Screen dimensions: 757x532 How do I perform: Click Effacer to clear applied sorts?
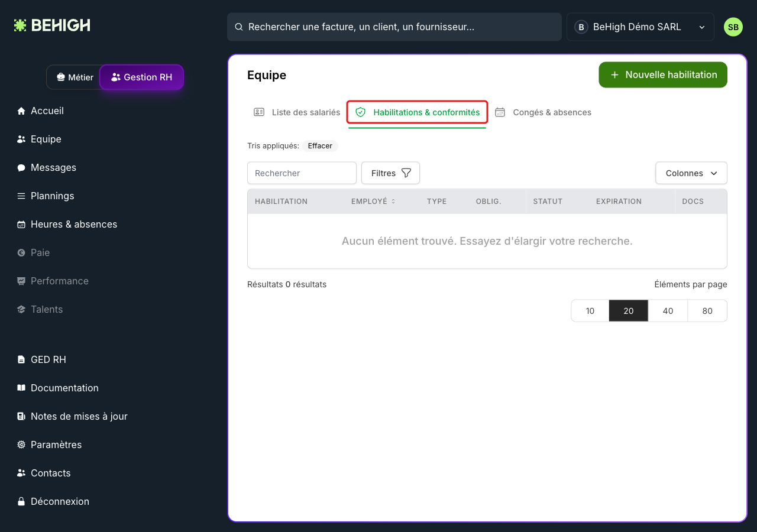click(x=320, y=146)
